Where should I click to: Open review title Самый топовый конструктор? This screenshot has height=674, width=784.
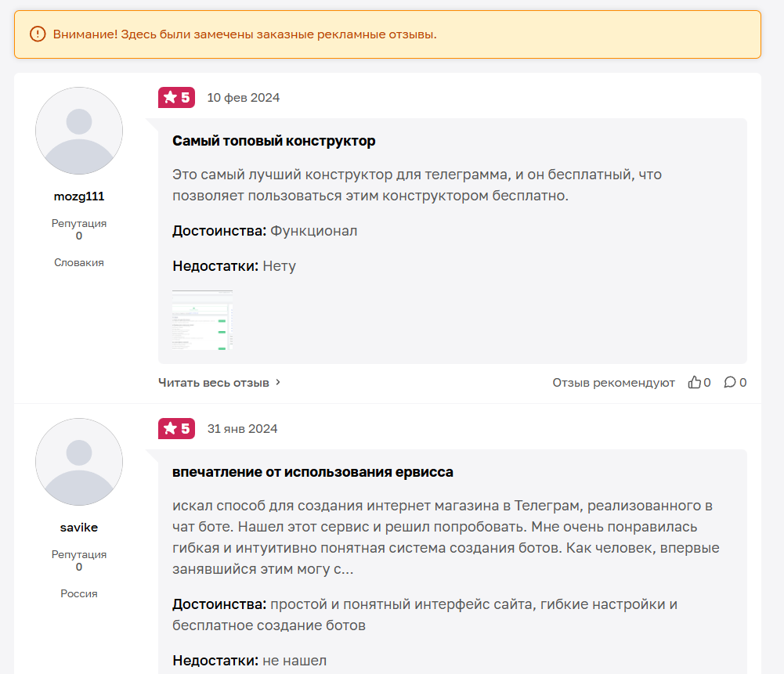(274, 141)
